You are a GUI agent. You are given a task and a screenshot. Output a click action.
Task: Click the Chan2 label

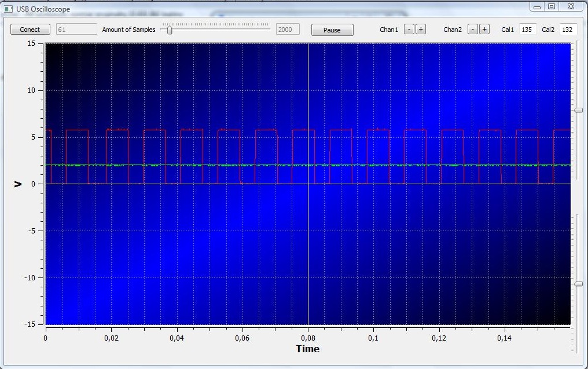[453, 30]
